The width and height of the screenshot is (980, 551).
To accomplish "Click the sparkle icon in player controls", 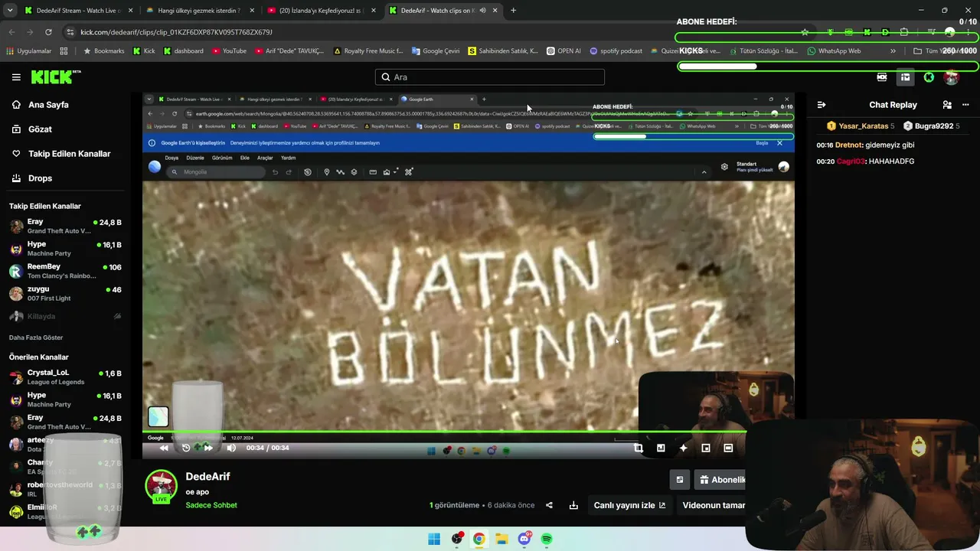I will pos(684,448).
